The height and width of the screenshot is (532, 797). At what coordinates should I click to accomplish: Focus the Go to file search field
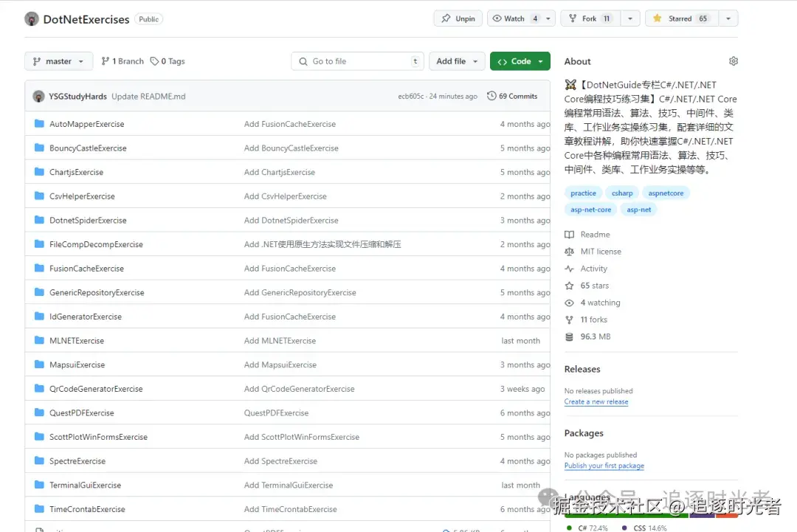point(357,61)
